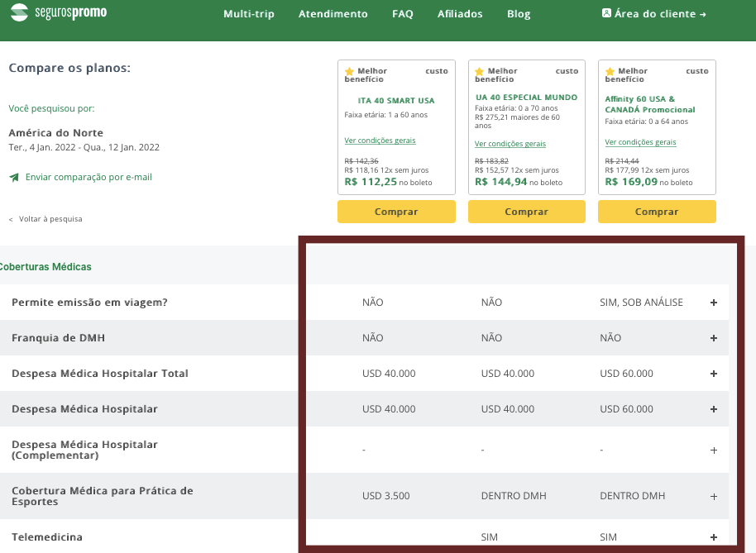Click Enviar comparação por e-mail link
This screenshot has width=756, height=553.
tap(89, 177)
